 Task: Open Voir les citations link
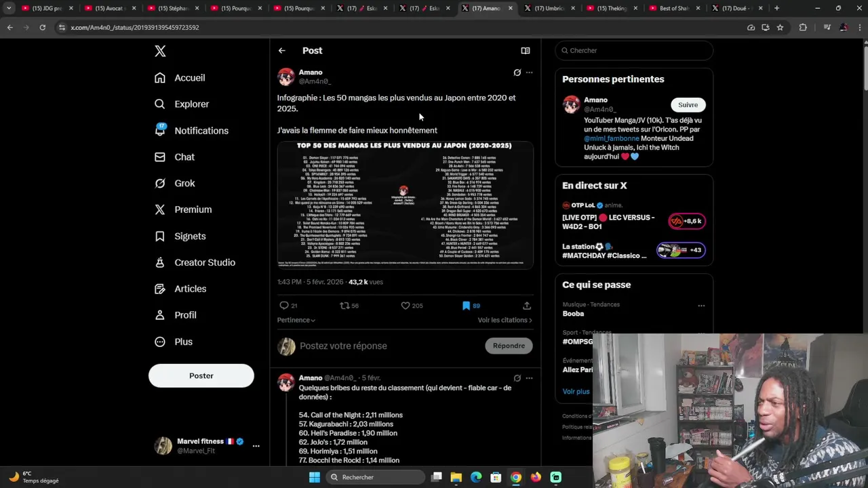click(x=505, y=320)
